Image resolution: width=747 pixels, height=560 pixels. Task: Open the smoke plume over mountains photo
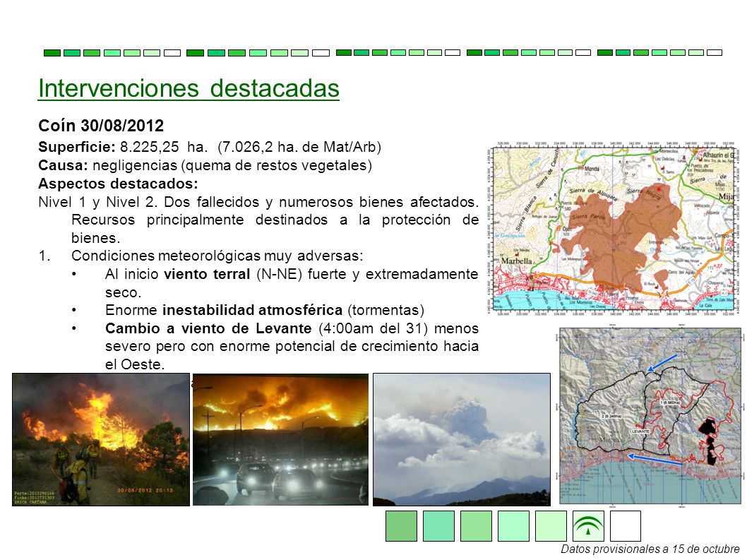coord(462,439)
